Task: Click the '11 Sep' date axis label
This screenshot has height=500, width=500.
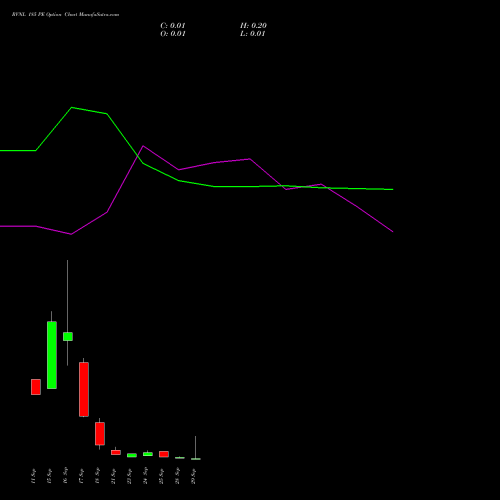Action: point(33,476)
